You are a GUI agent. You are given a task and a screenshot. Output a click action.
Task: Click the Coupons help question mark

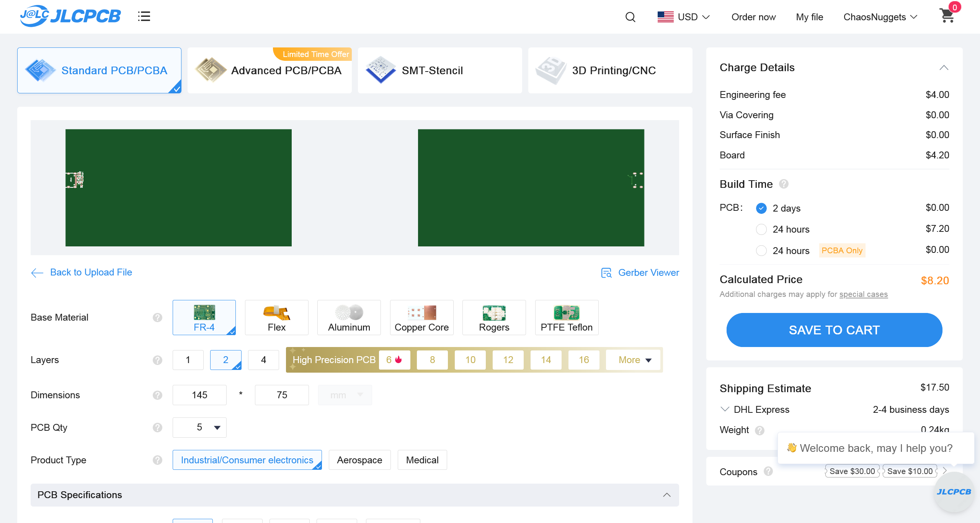point(768,471)
